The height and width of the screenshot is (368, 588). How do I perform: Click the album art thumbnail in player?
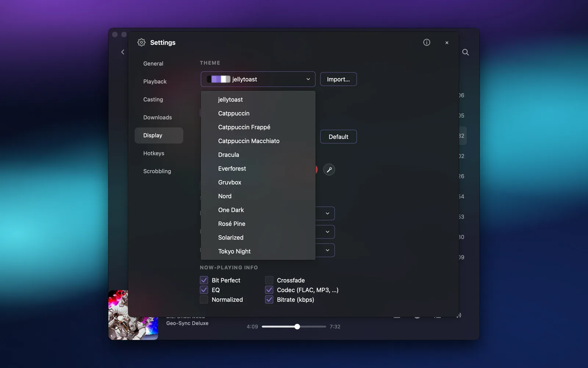click(133, 315)
